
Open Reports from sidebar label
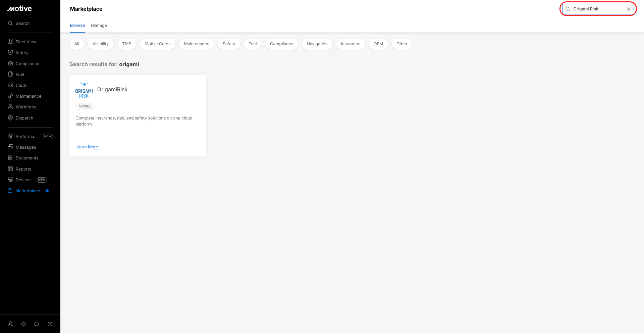coord(23,169)
